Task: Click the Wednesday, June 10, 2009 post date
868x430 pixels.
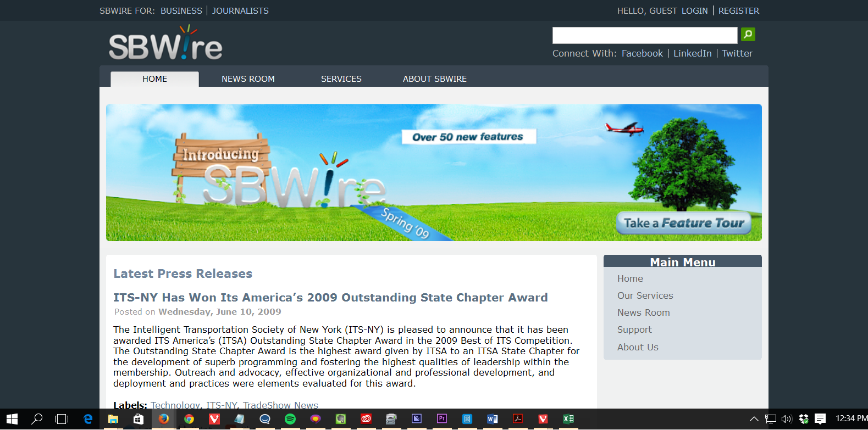Action: pyautogui.click(x=220, y=312)
